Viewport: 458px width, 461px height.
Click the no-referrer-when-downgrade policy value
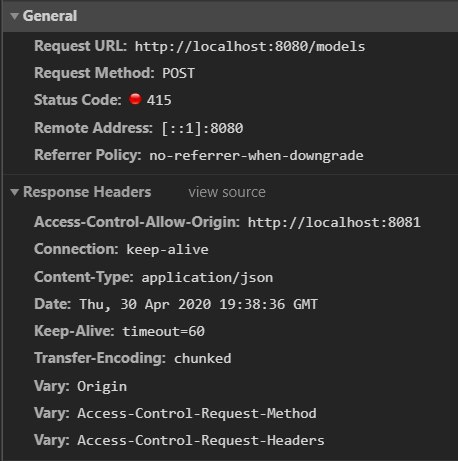(256, 156)
